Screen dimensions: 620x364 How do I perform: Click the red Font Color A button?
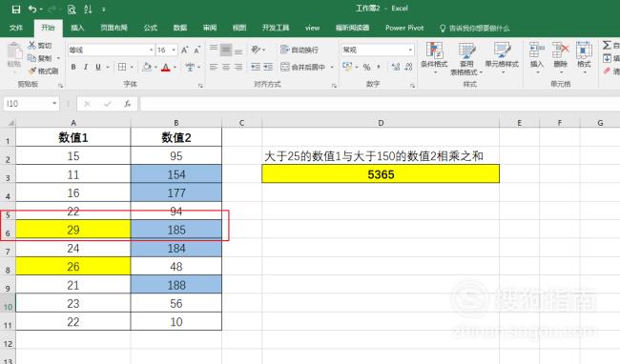tap(166, 68)
